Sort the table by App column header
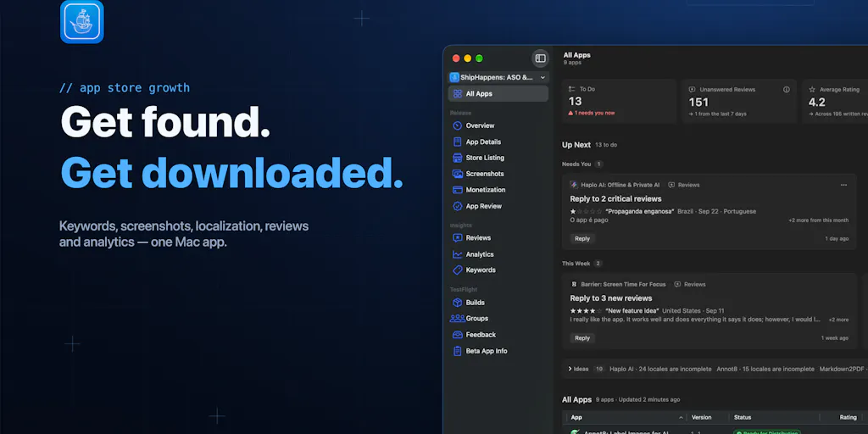Image resolution: width=868 pixels, height=434 pixels. point(625,417)
